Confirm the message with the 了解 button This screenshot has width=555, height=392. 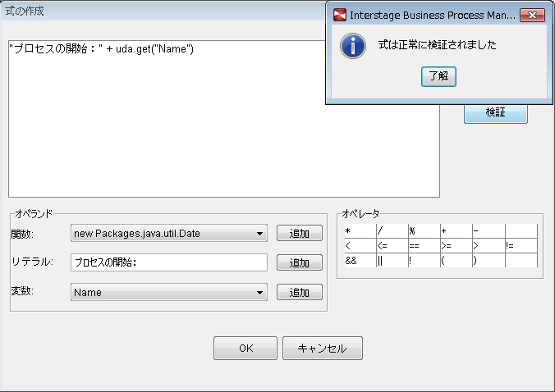[438, 76]
